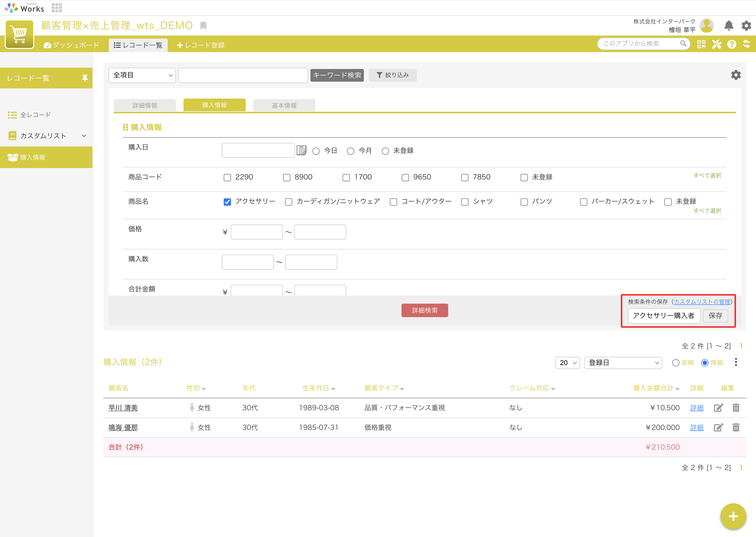The width and height of the screenshot is (756, 537).
Task: Switch to 詳細情報 search tab
Action: click(x=145, y=105)
